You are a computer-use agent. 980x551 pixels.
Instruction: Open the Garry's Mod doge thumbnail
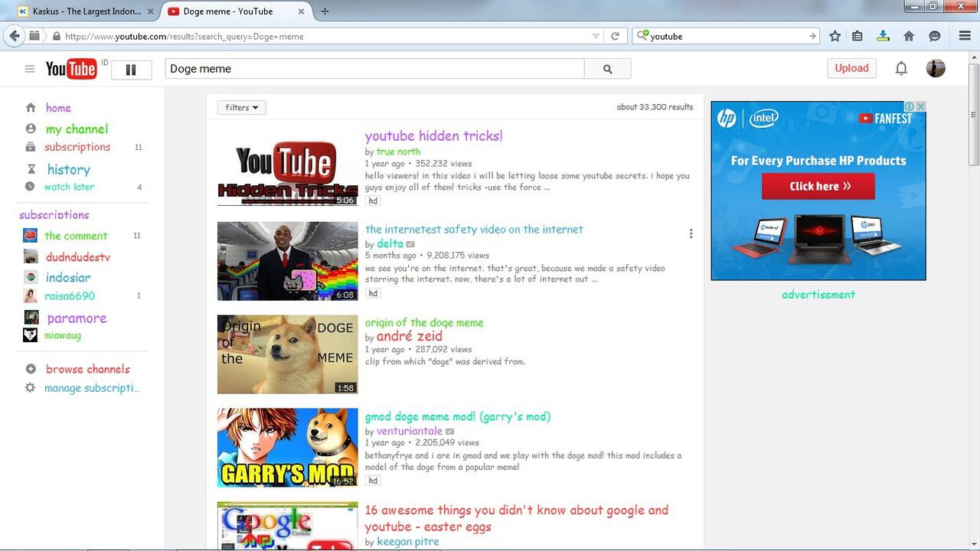pos(287,448)
